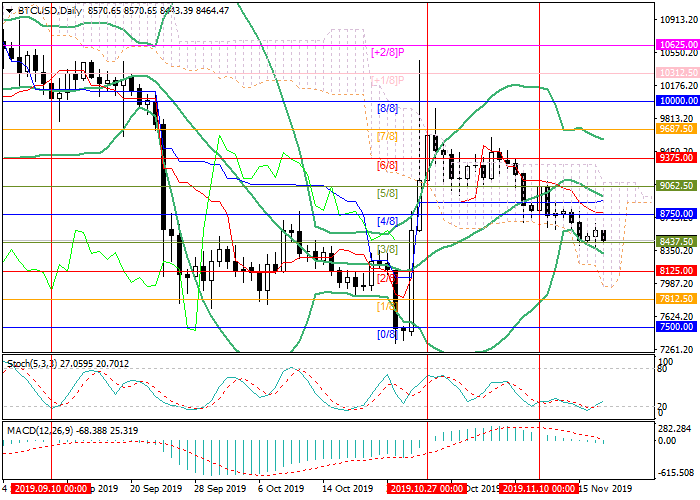
Task: Click the [7/8] Murrey level label
Action: (388, 136)
